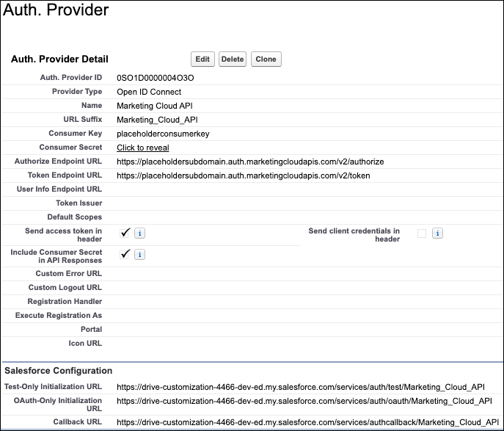504x431 pixels.
Task: Click URL Suffix value Marketing_Cloud_API
Action: (157, 120)
